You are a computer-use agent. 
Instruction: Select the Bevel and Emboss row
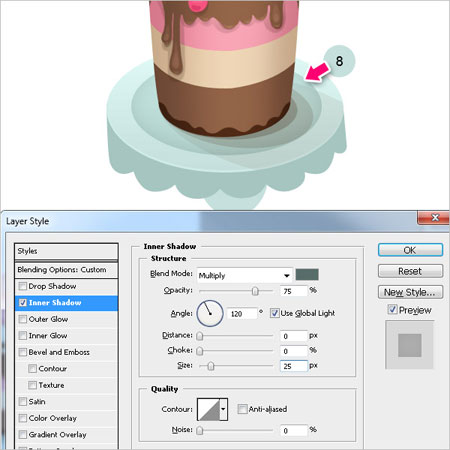(66, 352)
